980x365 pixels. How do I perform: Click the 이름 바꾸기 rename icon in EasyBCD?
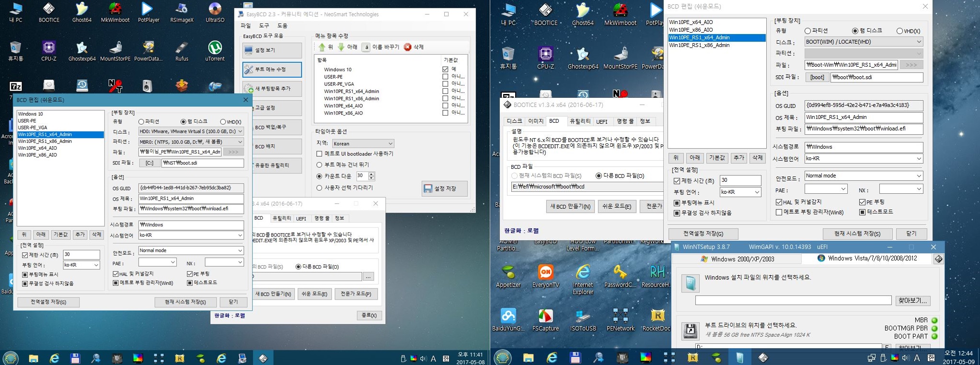click(x=366, y=47)
